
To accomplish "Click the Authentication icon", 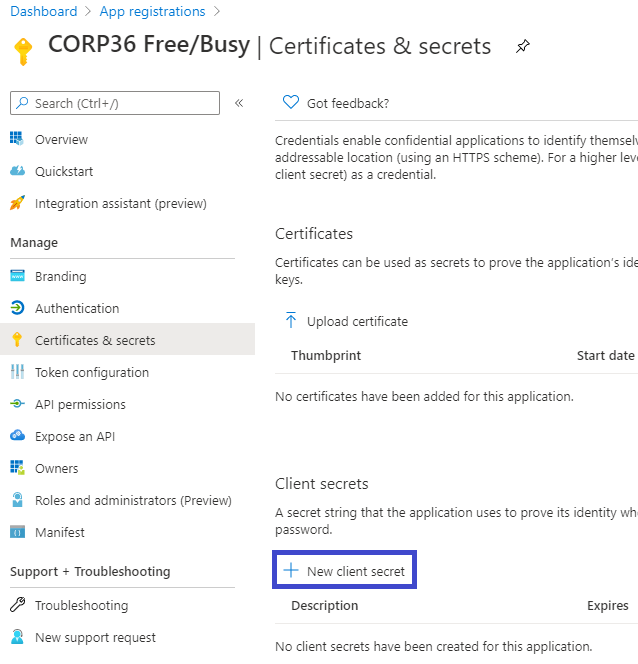I will pyautogui.click(x=17, y=308).
